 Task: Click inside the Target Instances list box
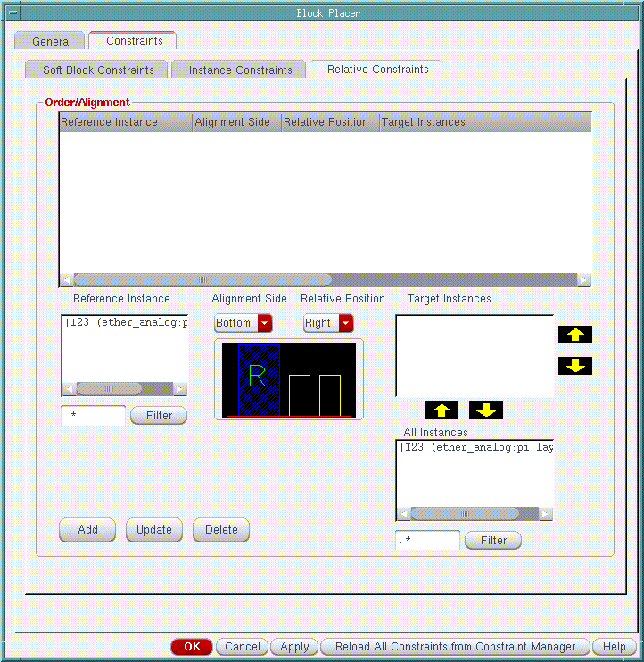[x=475, y=356]
